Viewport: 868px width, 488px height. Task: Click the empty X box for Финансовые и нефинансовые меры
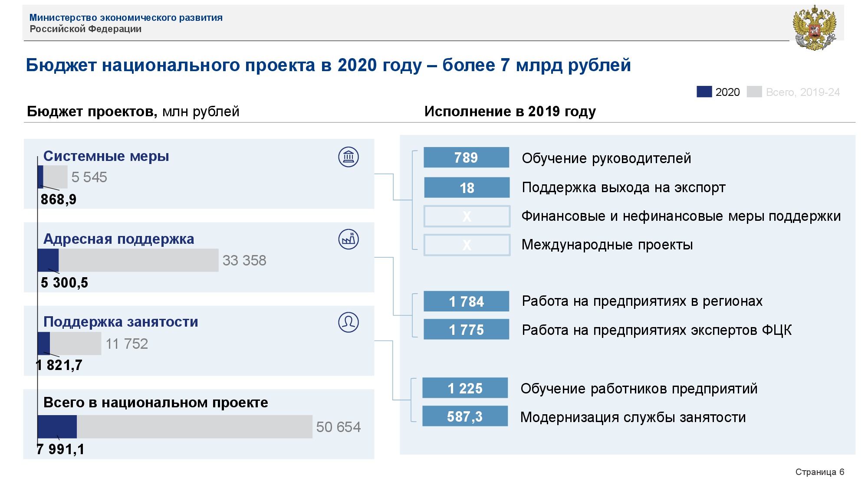[x=467, y=216]
